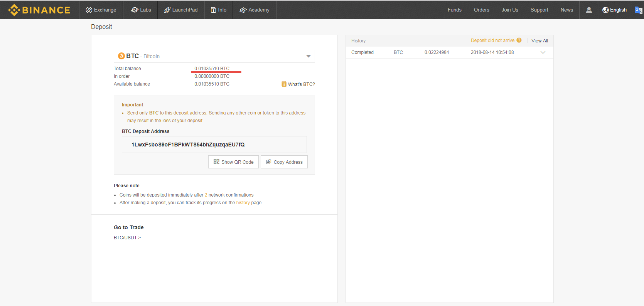Open the Join Us page
644x306 pixels.
[510, 10]
